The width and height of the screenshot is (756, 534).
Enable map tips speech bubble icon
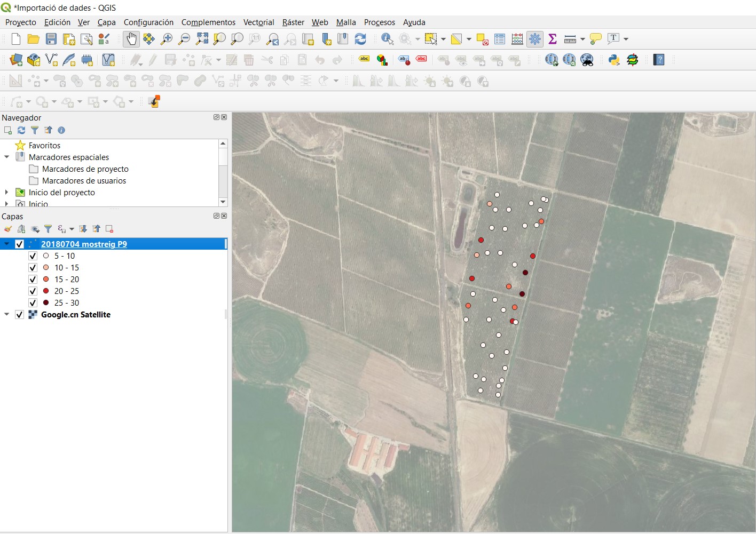point(596,39)
